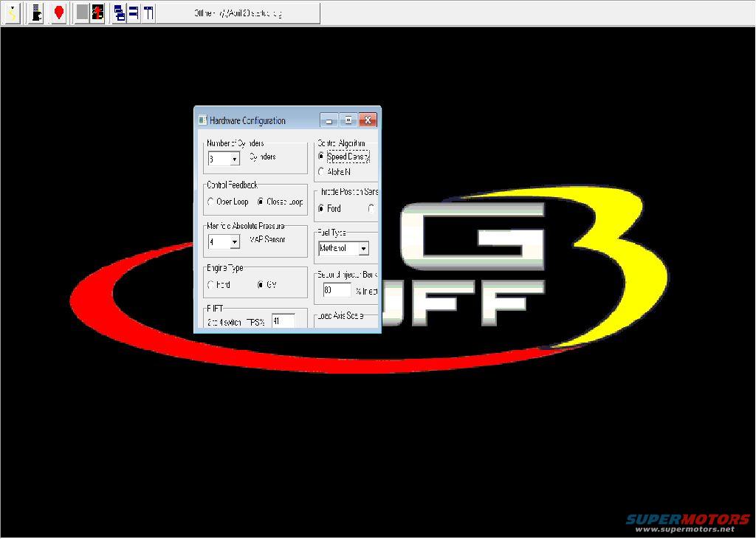756x539 pixels.
Task: Click the offline status button in toolbar
Action: (x=238, y=13)
